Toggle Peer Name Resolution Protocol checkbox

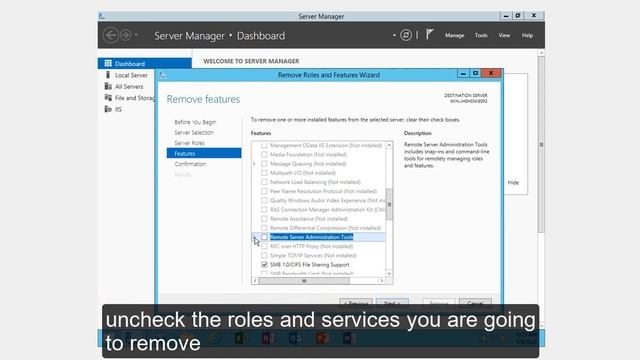pyautogui.click(x=264, y=191)
